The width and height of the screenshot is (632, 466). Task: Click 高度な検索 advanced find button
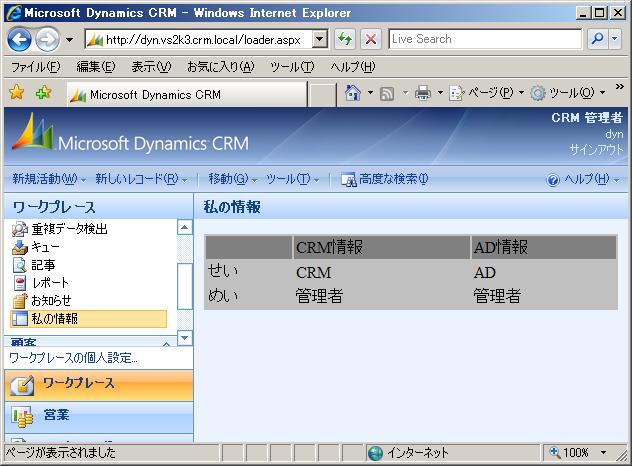point(385,179)
